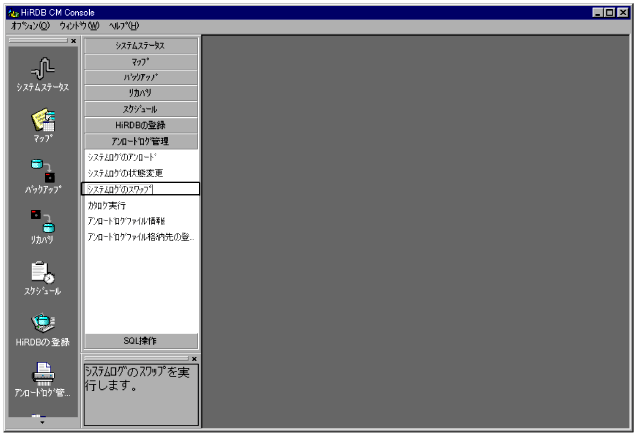Screen dimensions: 636x435
Task: Select the マップ map icon in sidebar
Action: [43, 121]
